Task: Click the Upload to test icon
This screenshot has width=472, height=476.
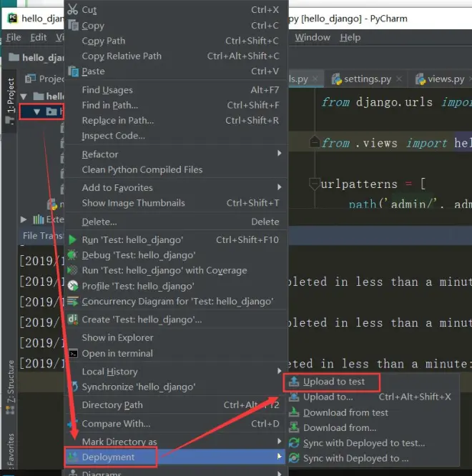Action: point(294,382)
